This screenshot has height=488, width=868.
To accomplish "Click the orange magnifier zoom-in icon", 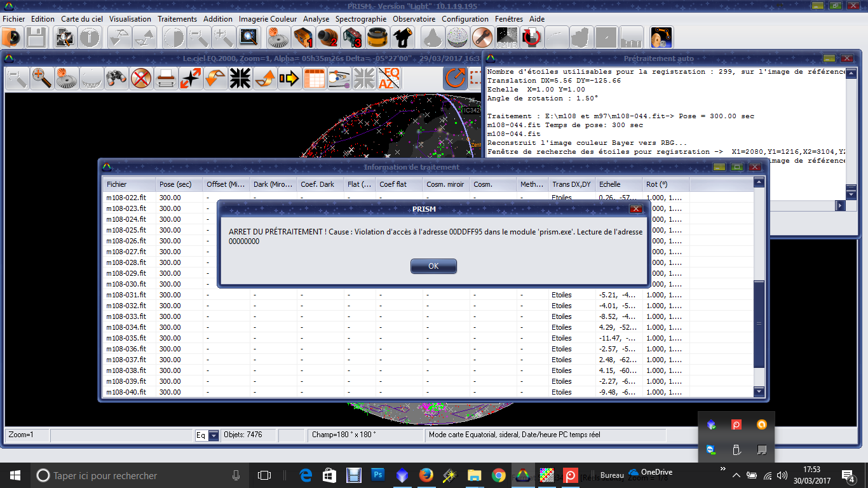I will [42, 79].
